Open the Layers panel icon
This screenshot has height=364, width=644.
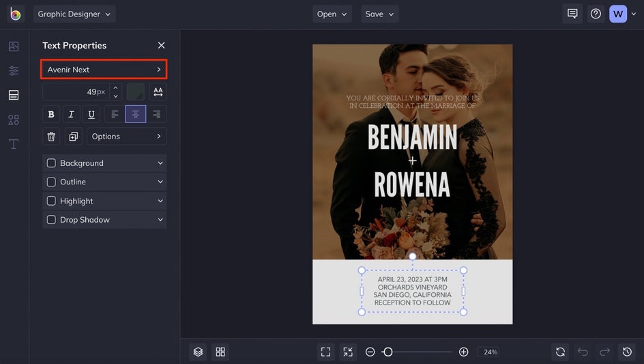[x=198, y=352]
